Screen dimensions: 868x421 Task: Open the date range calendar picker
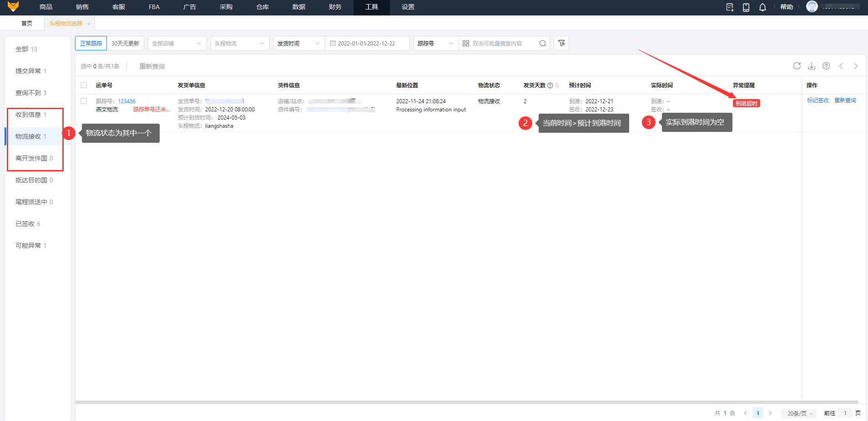(367, 43)
